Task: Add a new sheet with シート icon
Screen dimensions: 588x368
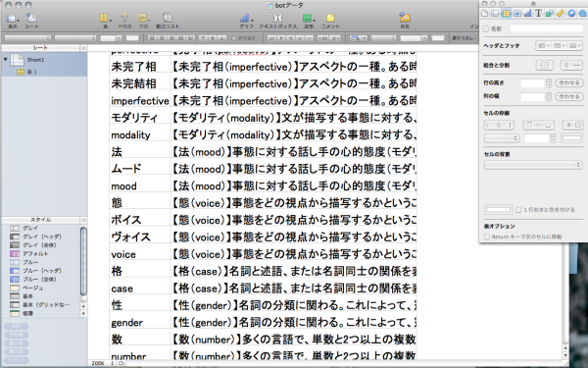Action: pos(31,18)
